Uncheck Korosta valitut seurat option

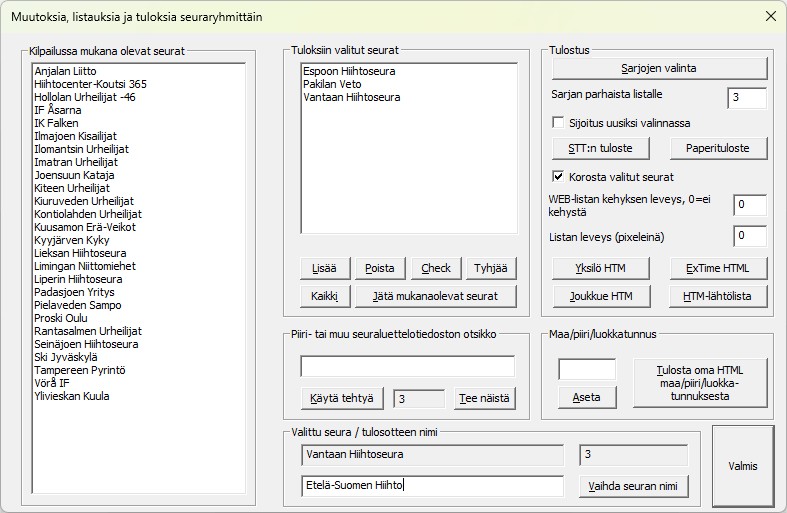click(x=559, y=177)
